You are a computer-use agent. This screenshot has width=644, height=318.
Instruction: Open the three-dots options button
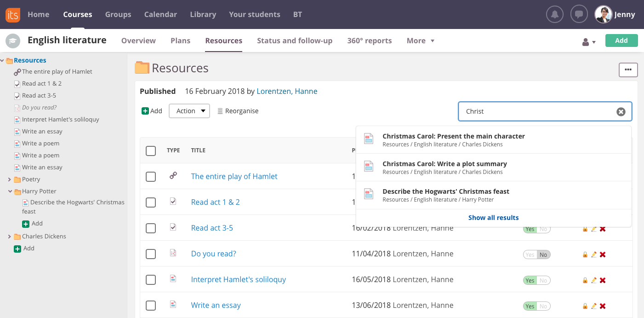(x=628, y=70)
